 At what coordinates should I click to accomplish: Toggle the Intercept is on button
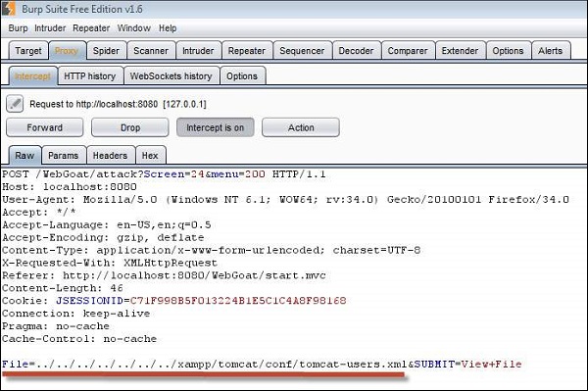tap(216, 127)
